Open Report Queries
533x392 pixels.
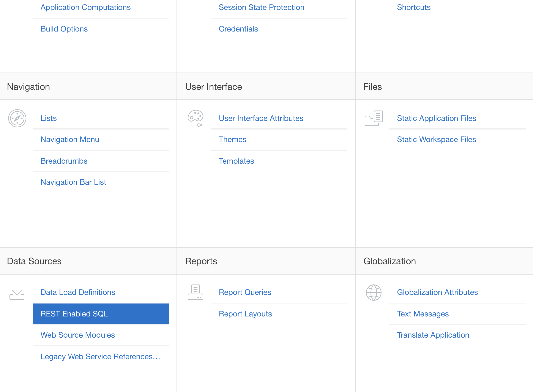tap(245, 292)
